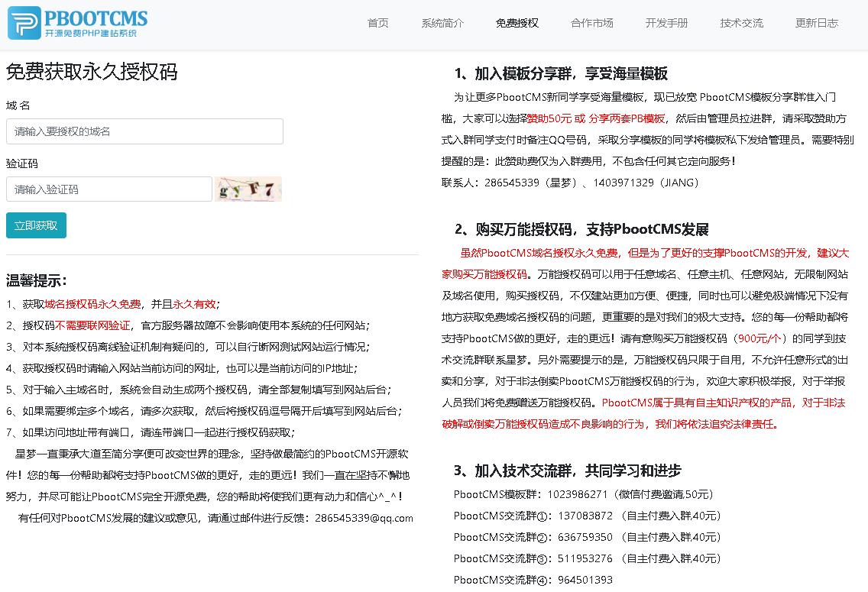Image resolution: width=868 pixels, height=592 pixels.
Task: Click heading 3、加入技术交流群，共同学习和进步
Action: tap(568, 471)
